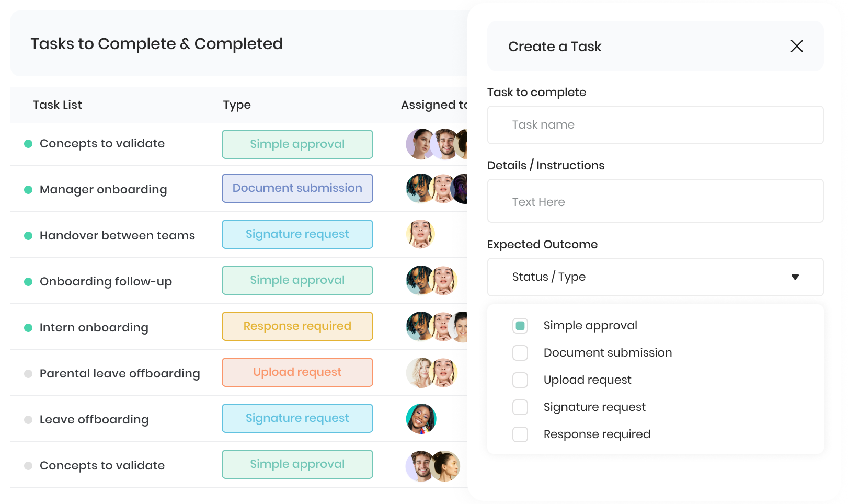Screen dimensions: 848x504
Task: Click the Response required type badge
Action: point(297,326)
